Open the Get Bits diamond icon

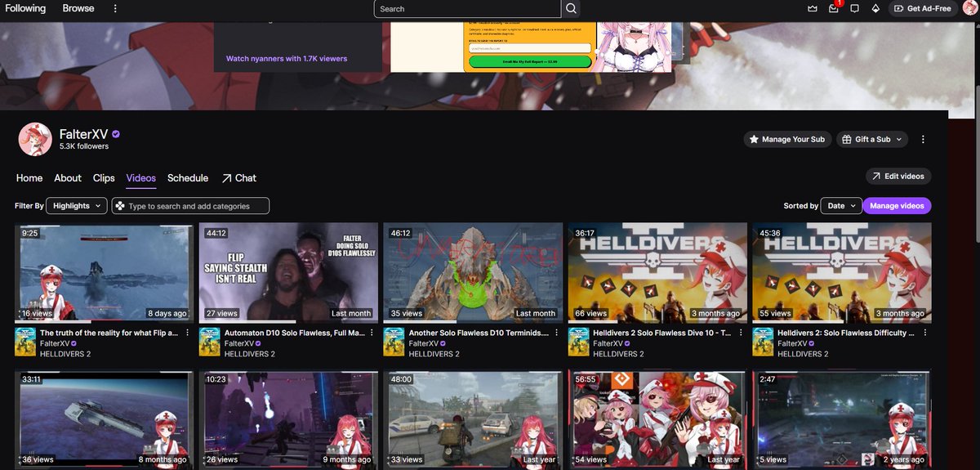(x=875, y=8)
